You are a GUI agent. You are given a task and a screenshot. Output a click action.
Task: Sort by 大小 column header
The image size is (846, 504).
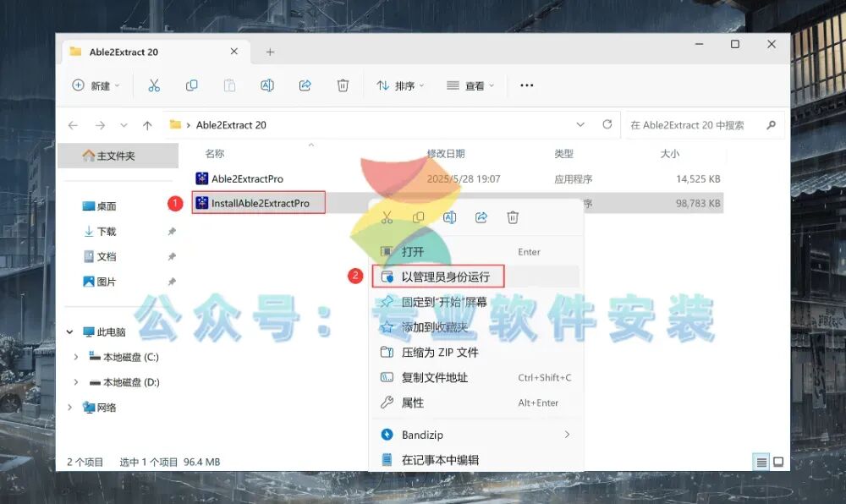coord(669,154)
